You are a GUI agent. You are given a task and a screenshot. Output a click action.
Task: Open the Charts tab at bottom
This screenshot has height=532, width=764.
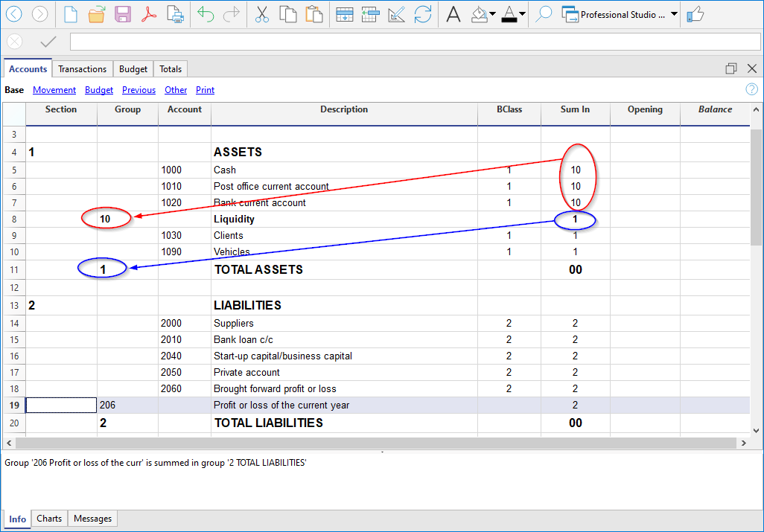point(49,519)
